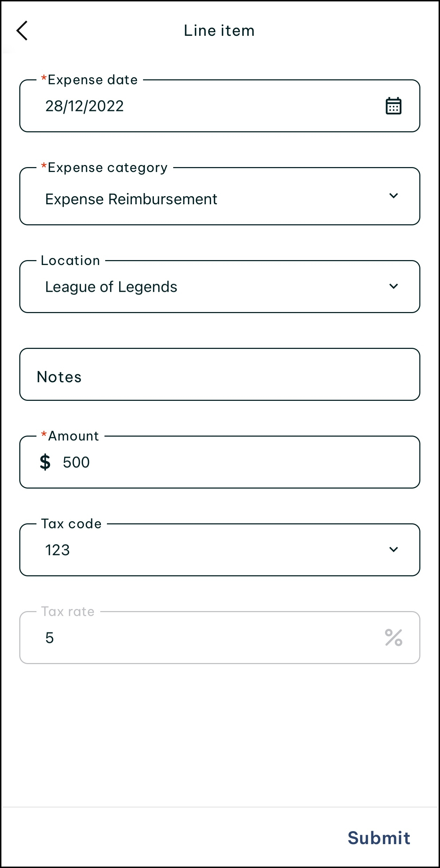Open the calendar date picker icon
The width and height of the screenshot is (440, 868).
393,106
